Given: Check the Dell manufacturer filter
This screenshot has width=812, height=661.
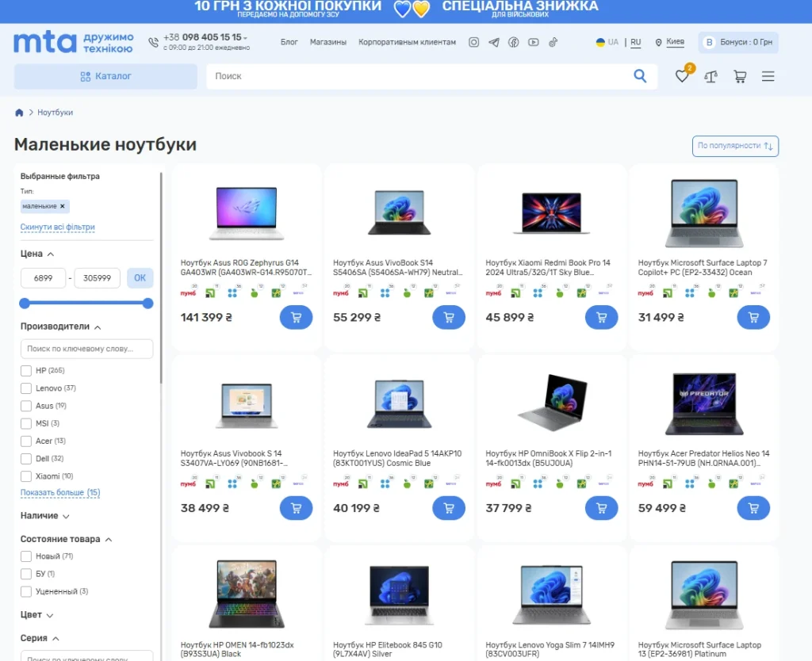Looking at the screenshot, I should pos(26,459).
